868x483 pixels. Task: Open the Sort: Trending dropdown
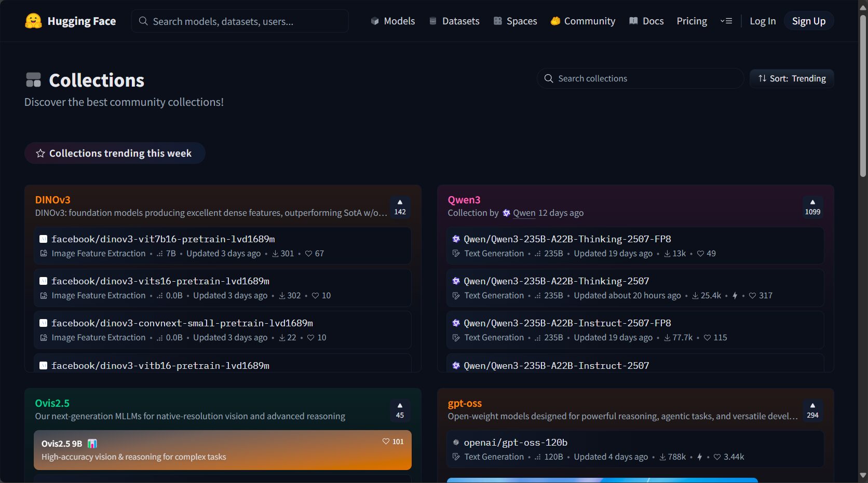point(792,78)
